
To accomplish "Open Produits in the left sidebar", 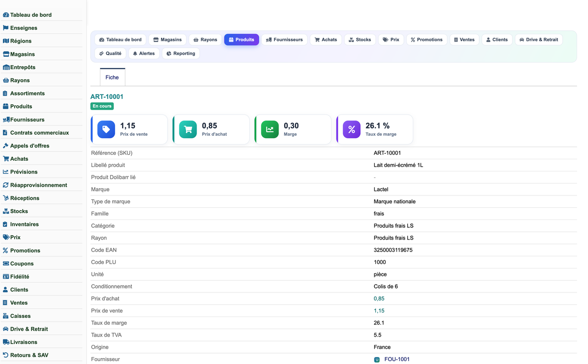I will coord(21,106).
